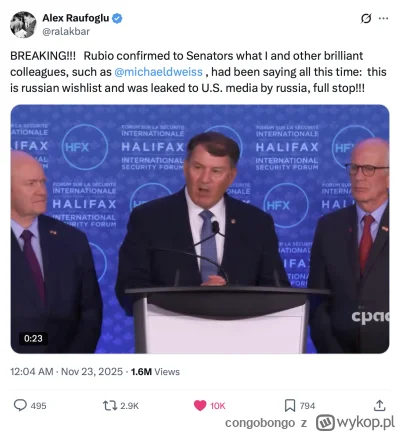Open the three-dot more options menu
The height and width of the screenshot is (432, 400).
[x=384, y=19]
